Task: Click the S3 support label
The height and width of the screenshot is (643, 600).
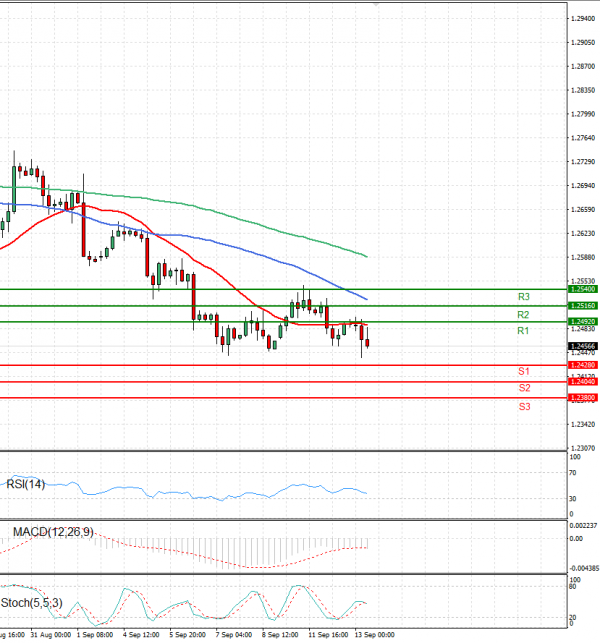Action: click(x=524, y=406)
